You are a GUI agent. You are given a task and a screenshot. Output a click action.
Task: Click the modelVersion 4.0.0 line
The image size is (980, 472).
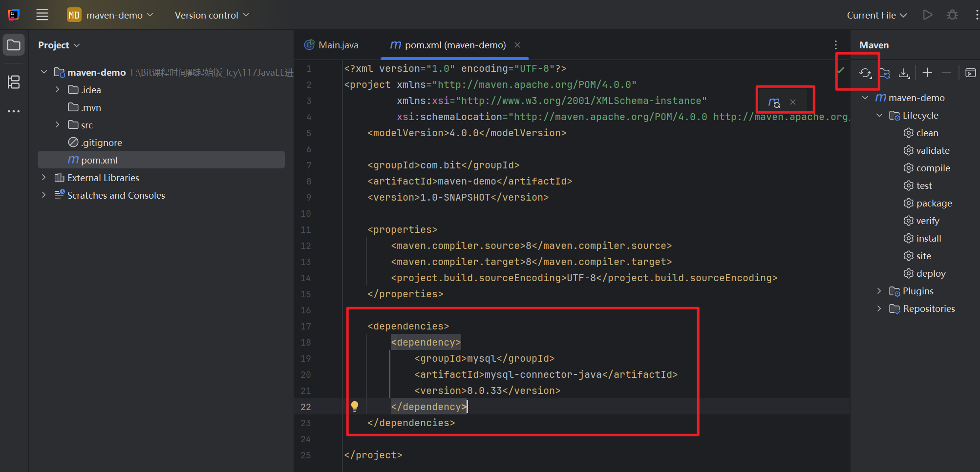click(x=467, y=133)
